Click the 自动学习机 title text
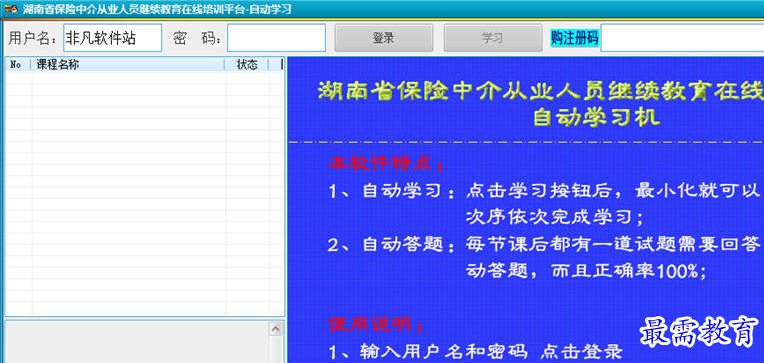Viewport: 764px width, 363px height. 596,117
